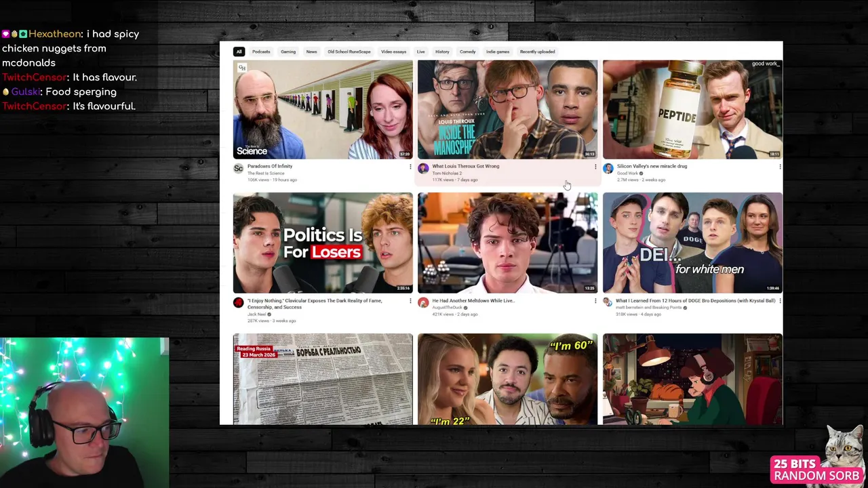Open He Had Another Meltdown While Live title
Image resolution: width=868 pixels, height=488 pixels.
pyautogui.click(x=473, y=300)
